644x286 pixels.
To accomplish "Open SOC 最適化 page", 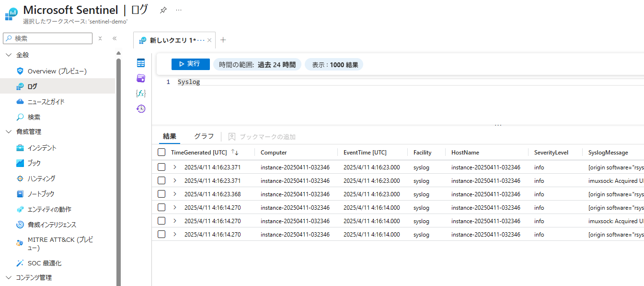I will 45,263.
